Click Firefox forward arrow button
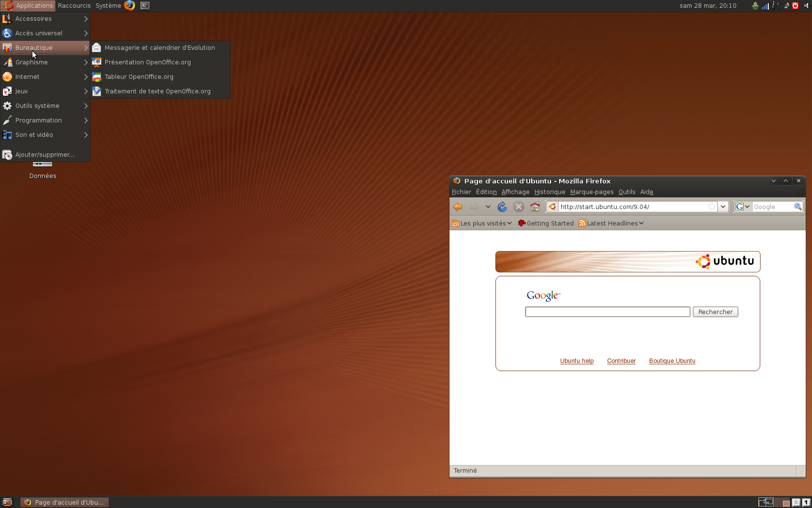 (475, 207)
